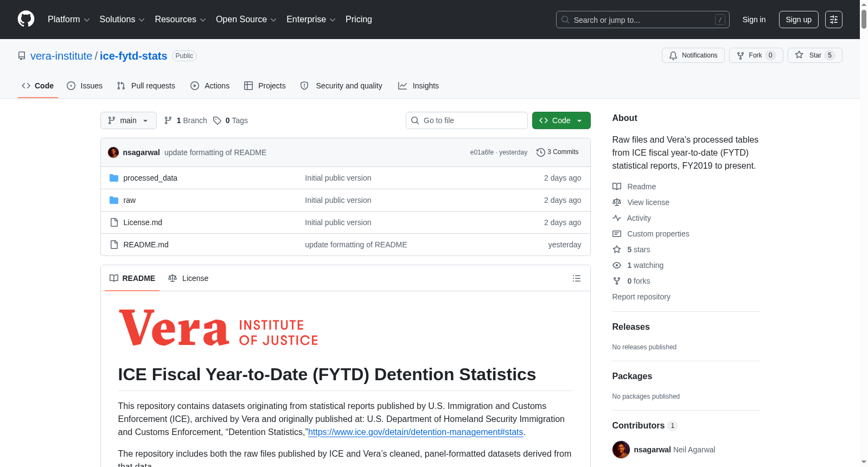
Task: Open the ice.gov detention-management link
Action: click(x=416, y=432)
